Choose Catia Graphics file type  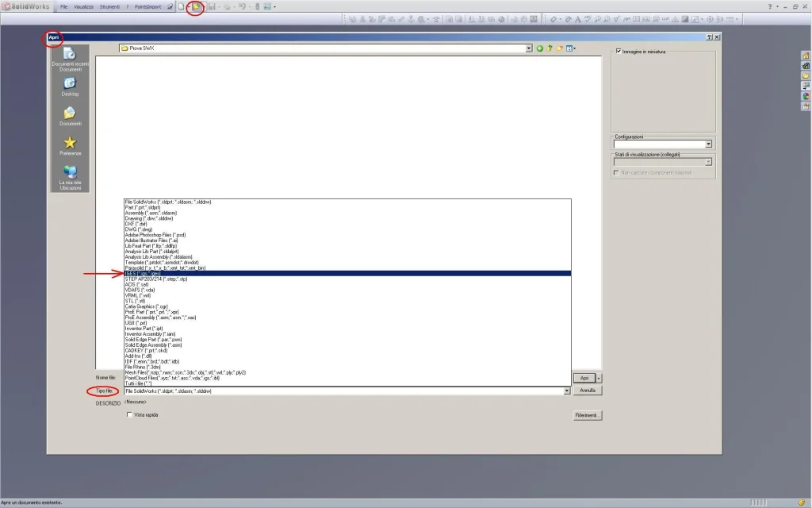[x=347, y=306]
